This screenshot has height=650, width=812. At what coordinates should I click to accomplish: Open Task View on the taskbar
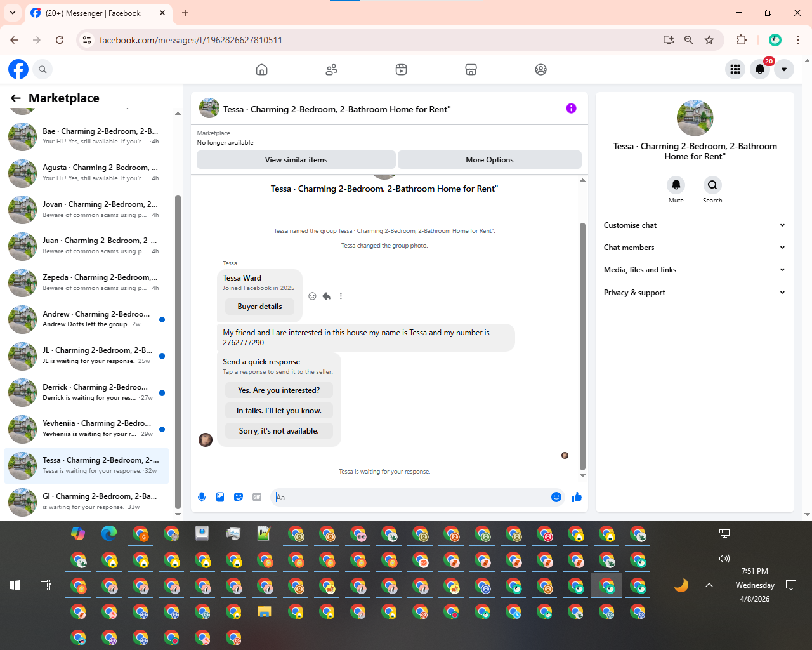pos(46,585)
